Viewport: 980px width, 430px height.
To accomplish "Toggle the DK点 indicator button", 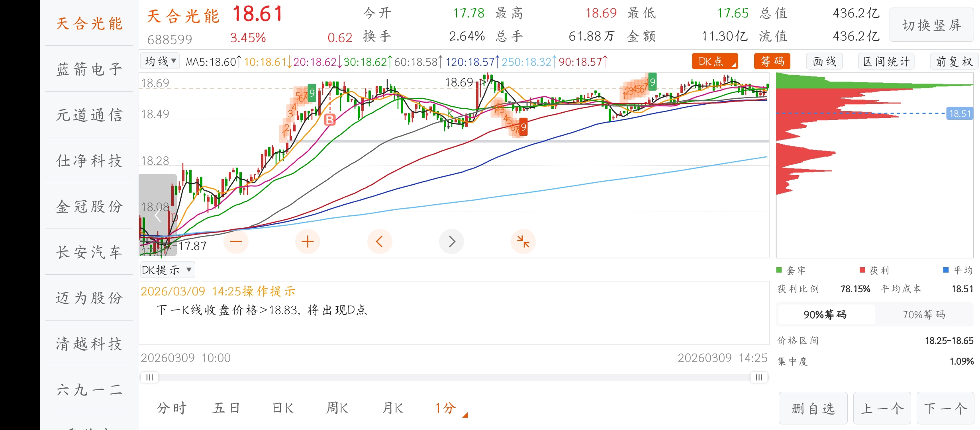I will (715, 61).
